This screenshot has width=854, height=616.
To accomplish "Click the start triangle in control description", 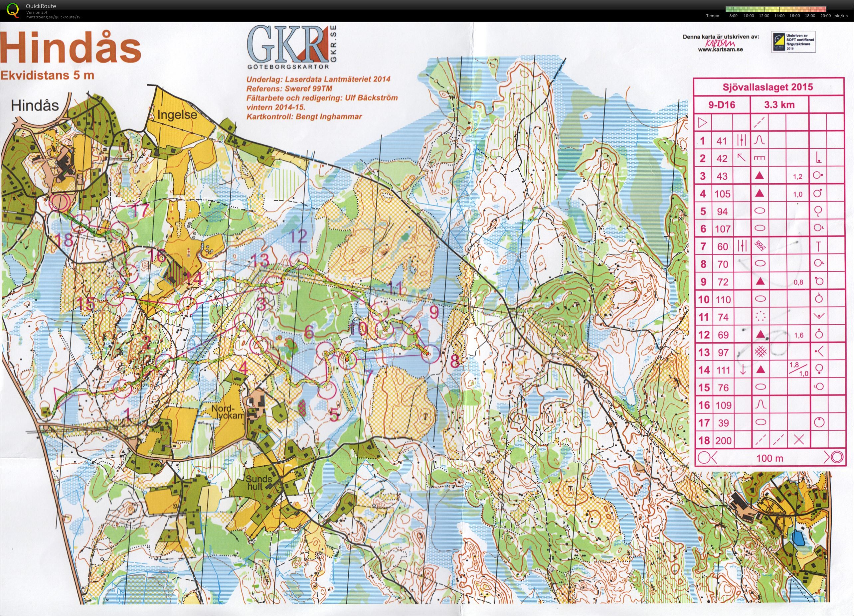I will [x=702, y=123].
